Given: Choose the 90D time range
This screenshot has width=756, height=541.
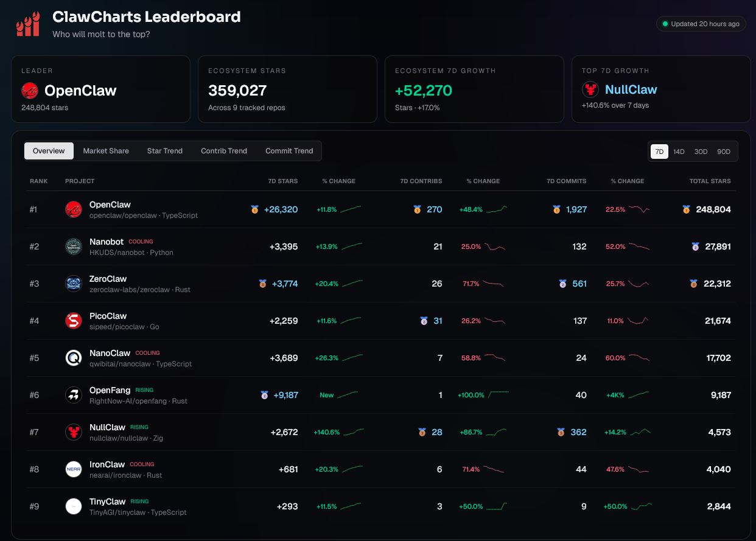Looking at the screenshot, I should (724, 152).
